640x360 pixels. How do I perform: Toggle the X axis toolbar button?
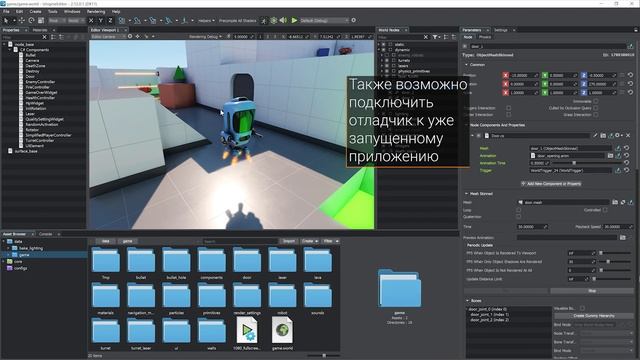[91, 20]
